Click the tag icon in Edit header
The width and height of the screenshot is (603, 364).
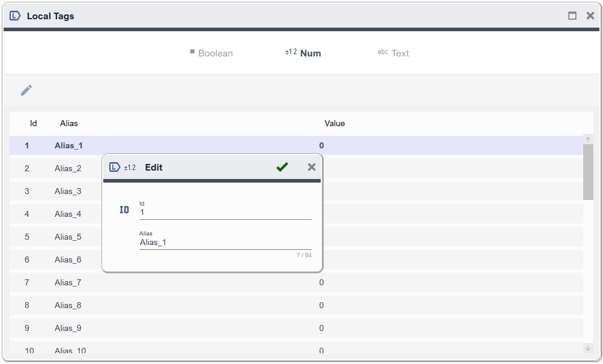pyautogui.click(x=115, y=167)
